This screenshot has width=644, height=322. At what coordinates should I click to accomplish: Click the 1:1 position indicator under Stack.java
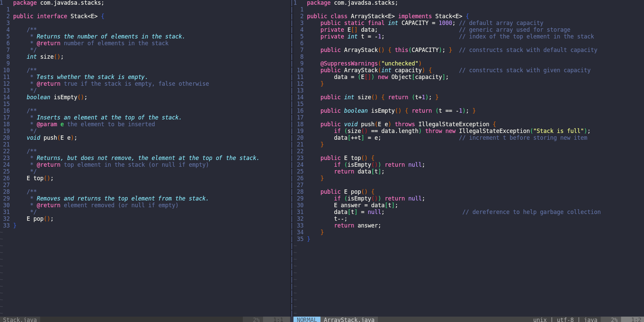278,320
